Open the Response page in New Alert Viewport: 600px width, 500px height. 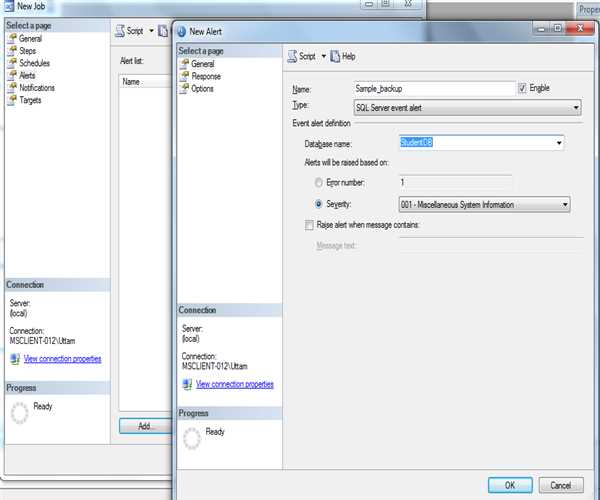tap(205, 76)
